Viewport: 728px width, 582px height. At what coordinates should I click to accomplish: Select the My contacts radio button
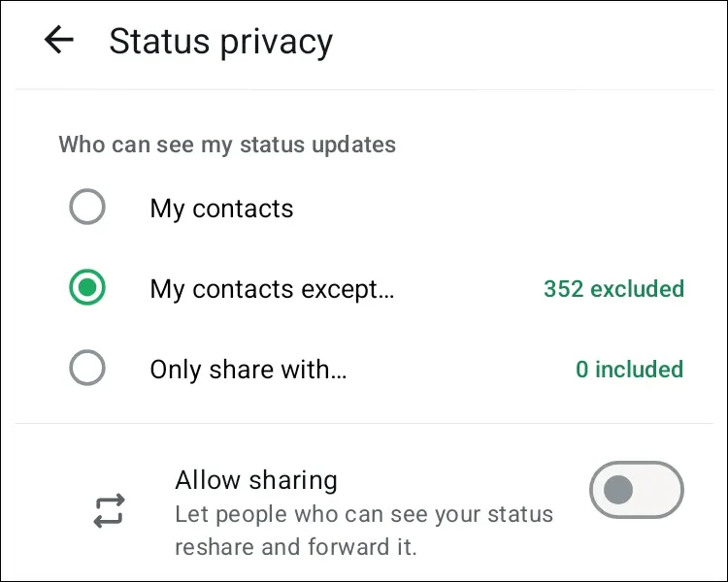[x=87, y=208]
